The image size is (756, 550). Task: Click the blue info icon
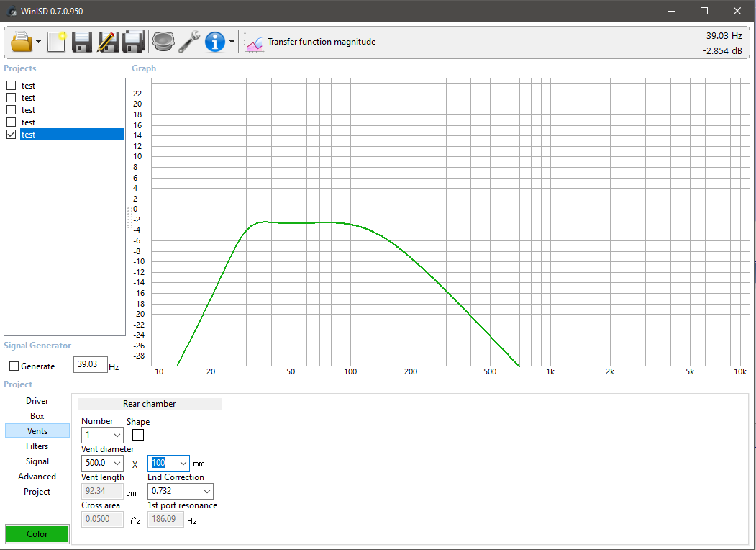click(x=215, y=42)
